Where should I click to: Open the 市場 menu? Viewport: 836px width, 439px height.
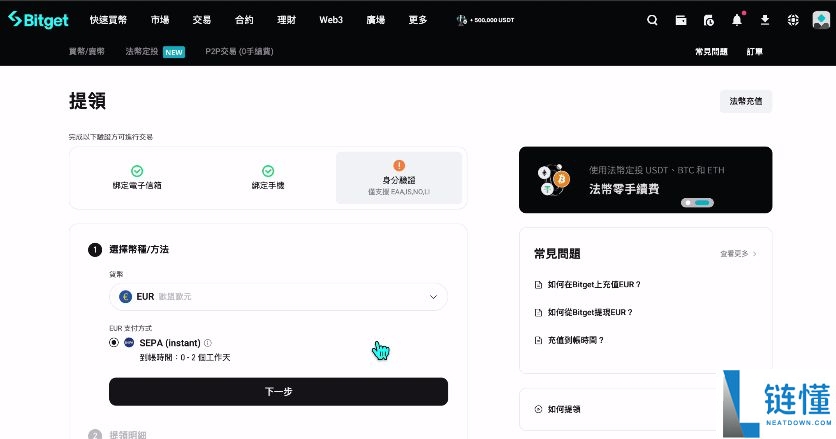160,20
